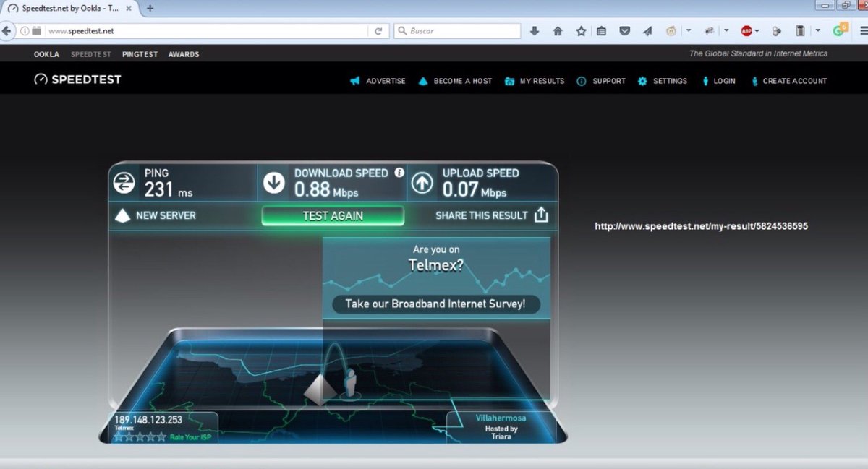
Task: Click Take our Broadband Internet Survey button
Action: point(436,304)
